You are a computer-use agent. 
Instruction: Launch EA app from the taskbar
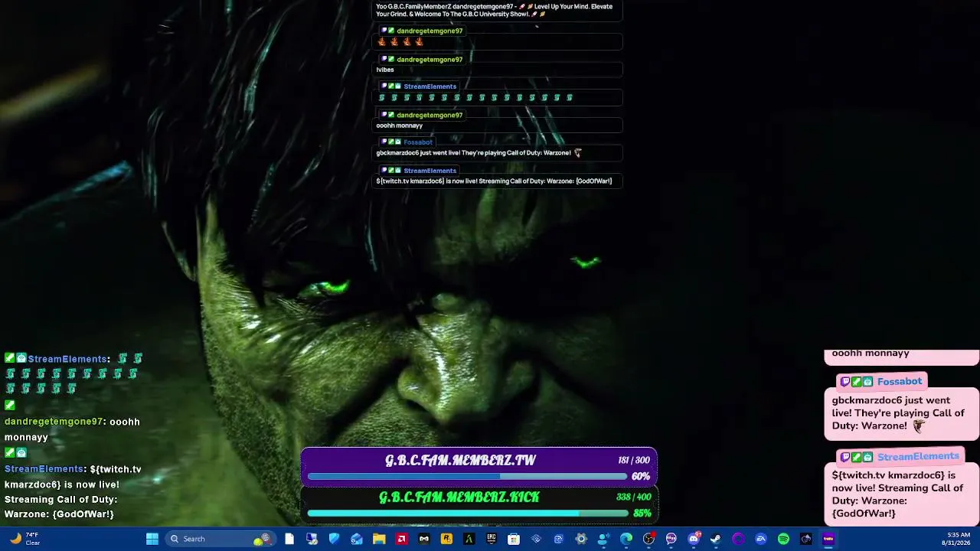(761, 539)
